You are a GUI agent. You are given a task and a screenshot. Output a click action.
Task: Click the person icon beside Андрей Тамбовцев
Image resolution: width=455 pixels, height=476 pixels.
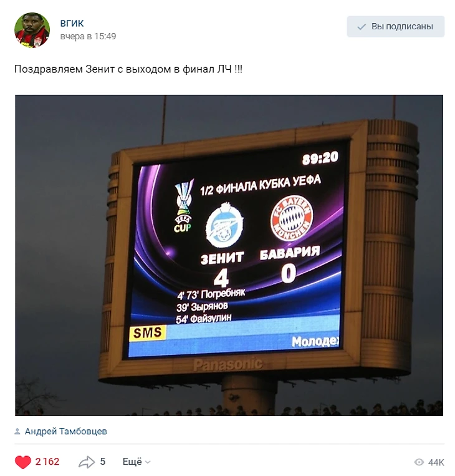[17, 431]
